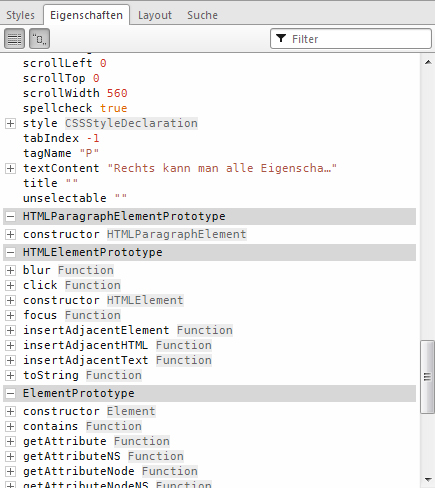Screen dimensions: 435x488
Task: Collapse the HTMLParagraphElementPrototype section
Action: click(x=10, y=216)
